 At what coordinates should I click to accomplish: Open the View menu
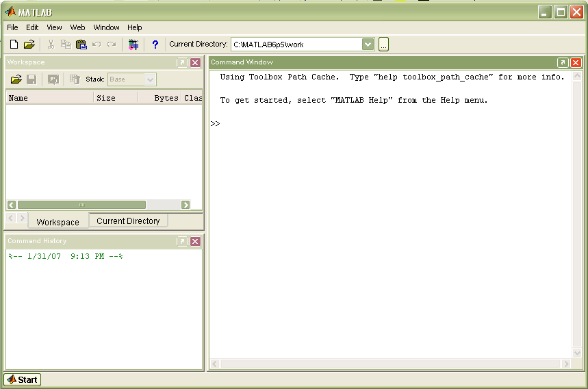coord(54,27)
